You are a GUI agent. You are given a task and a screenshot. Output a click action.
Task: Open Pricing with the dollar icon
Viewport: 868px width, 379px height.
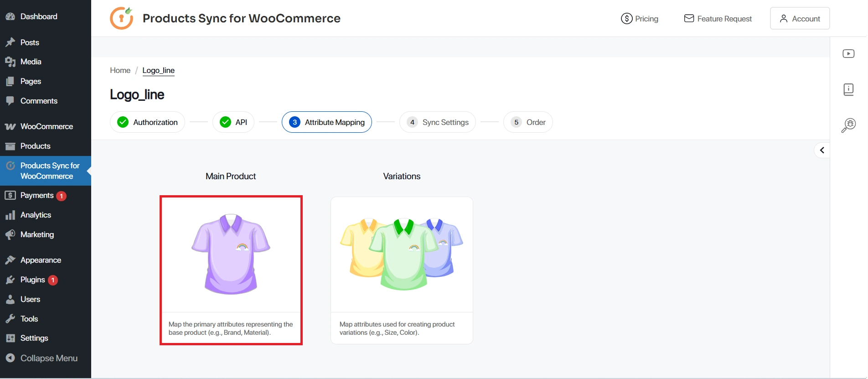coord(640,19)
